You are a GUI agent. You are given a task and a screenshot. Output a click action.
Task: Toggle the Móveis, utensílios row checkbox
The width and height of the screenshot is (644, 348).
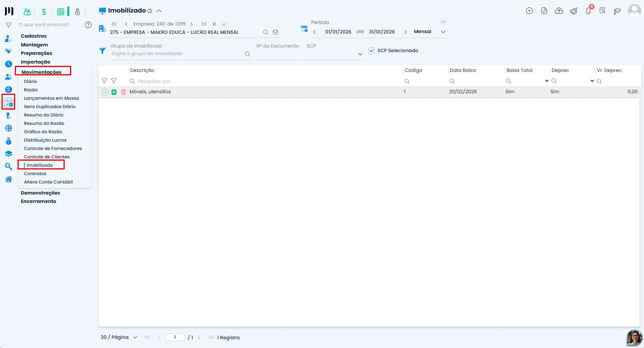[105, 92]
